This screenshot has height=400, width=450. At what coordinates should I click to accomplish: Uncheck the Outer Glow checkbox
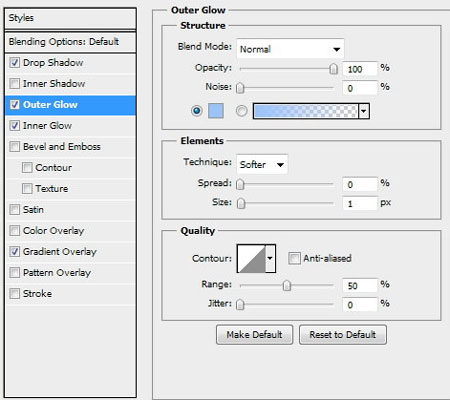pos(15,105)
